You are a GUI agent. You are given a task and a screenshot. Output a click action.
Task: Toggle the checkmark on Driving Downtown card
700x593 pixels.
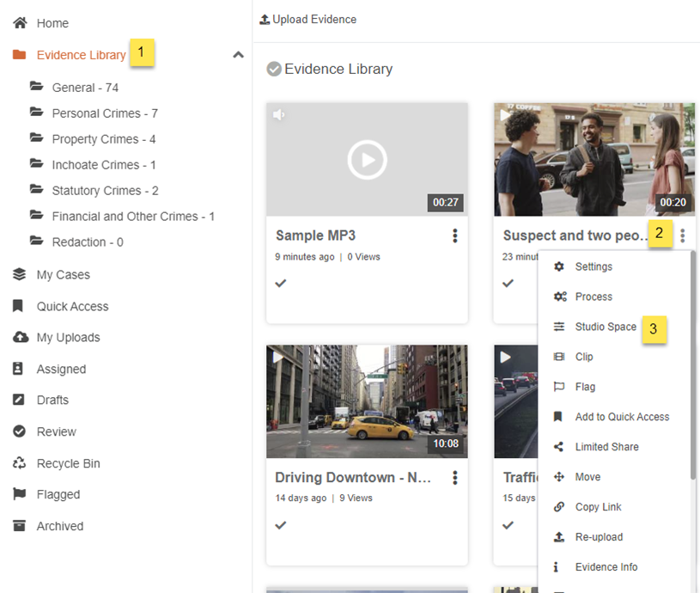(281, 525)
